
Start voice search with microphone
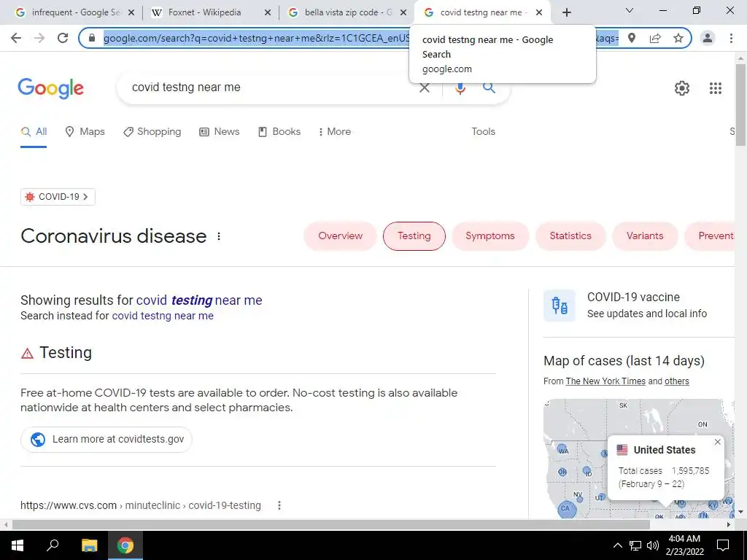tap(460, 87)
